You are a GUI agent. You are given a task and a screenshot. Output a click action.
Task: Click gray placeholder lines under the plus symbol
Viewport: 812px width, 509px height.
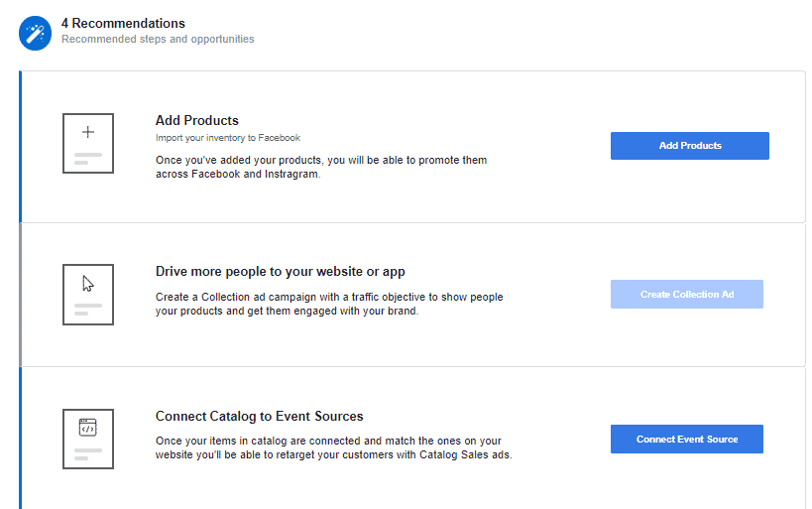[88, 158]
